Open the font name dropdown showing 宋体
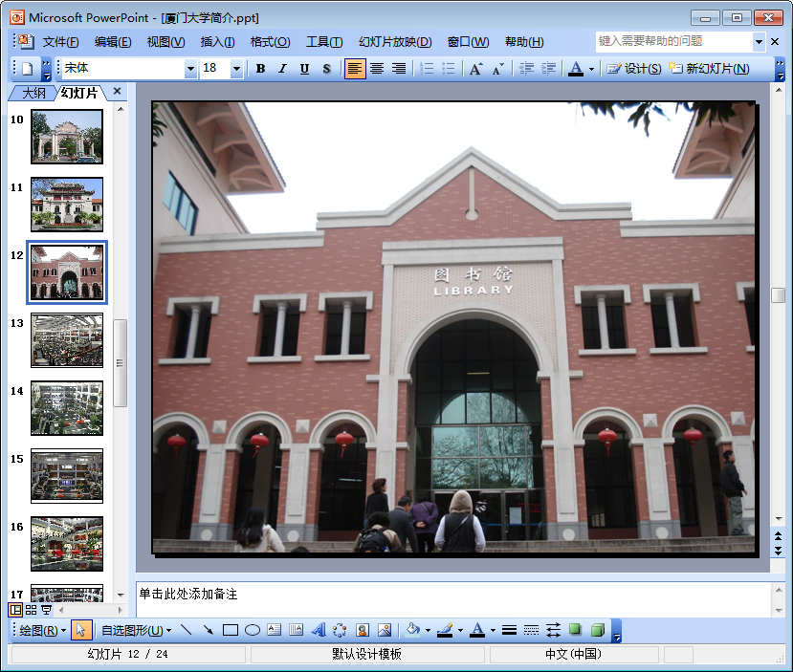 [x=190, y=69]
